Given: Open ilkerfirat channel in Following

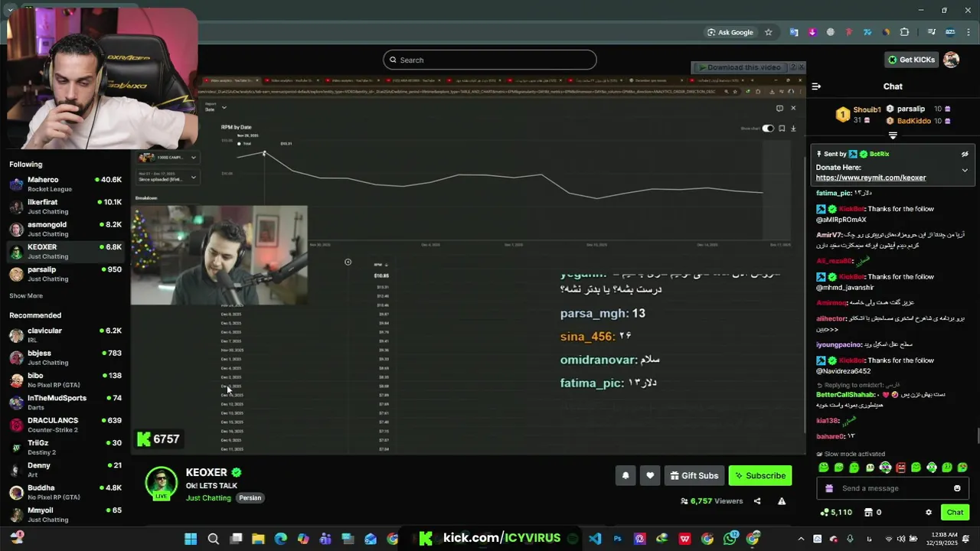Looking at the screenshot, I should click(x=65, y=207).
